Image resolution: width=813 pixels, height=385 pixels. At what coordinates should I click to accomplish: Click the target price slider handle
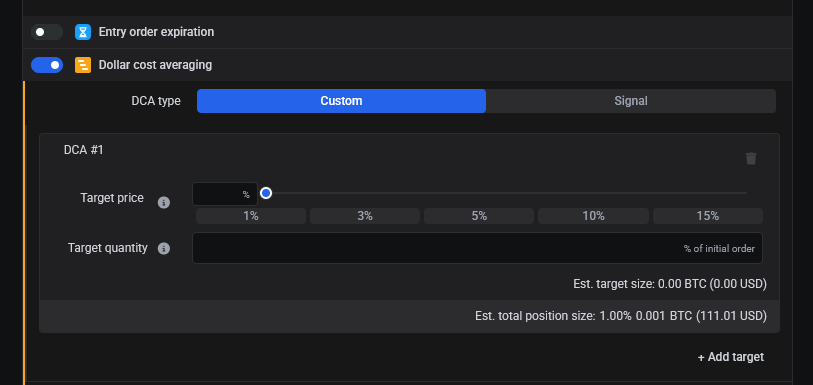[x=266, y=193]
